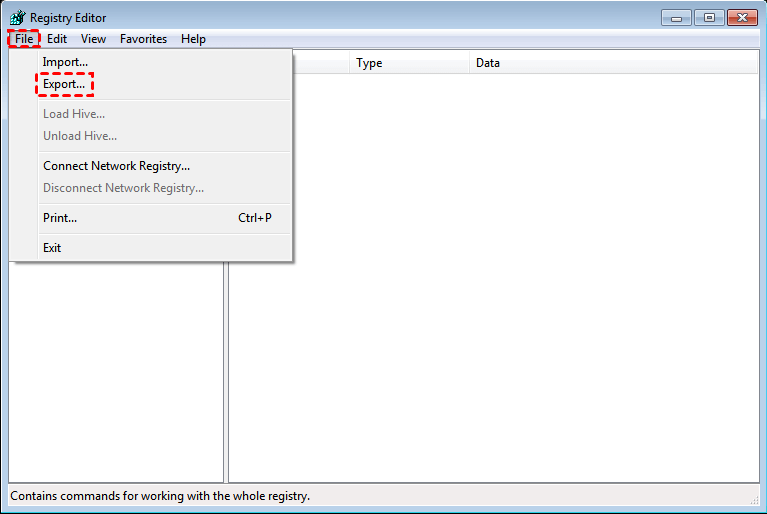The width and height of the screenshot is (767, 514).
Task: Choose Export... from the File menu
Action: [x=151, y=84]
